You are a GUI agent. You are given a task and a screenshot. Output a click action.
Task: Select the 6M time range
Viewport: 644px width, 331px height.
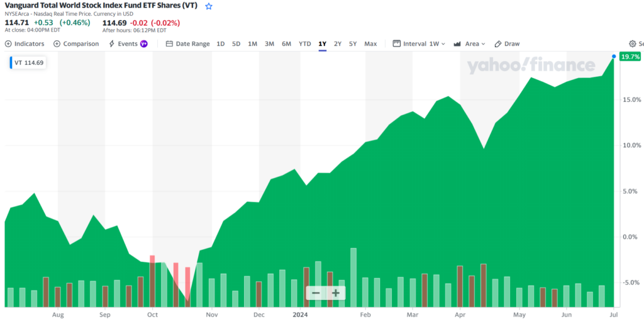pos(286,44)
